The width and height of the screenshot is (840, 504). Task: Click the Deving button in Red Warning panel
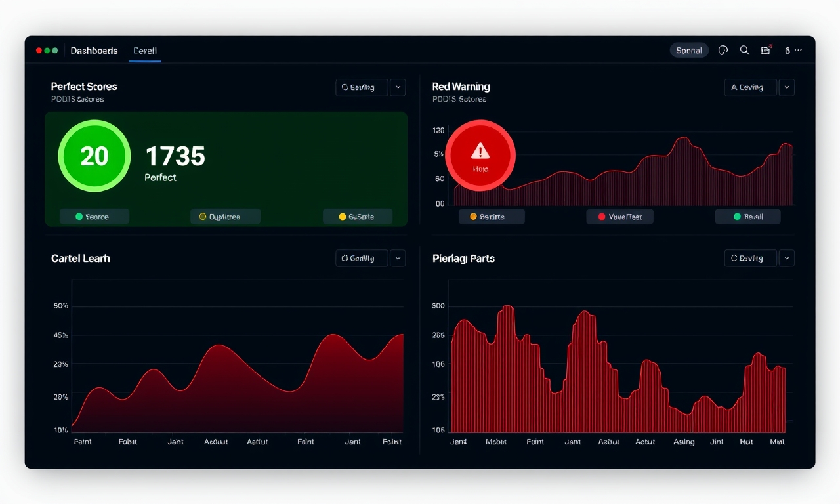pos(750,87)
